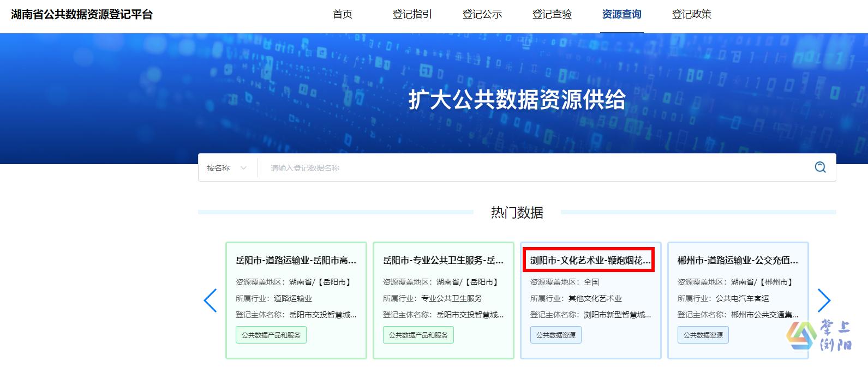Viewport: 868px width, 367px height.
Task: Open the 登记指引 menu item
Action: click(412, 14)
